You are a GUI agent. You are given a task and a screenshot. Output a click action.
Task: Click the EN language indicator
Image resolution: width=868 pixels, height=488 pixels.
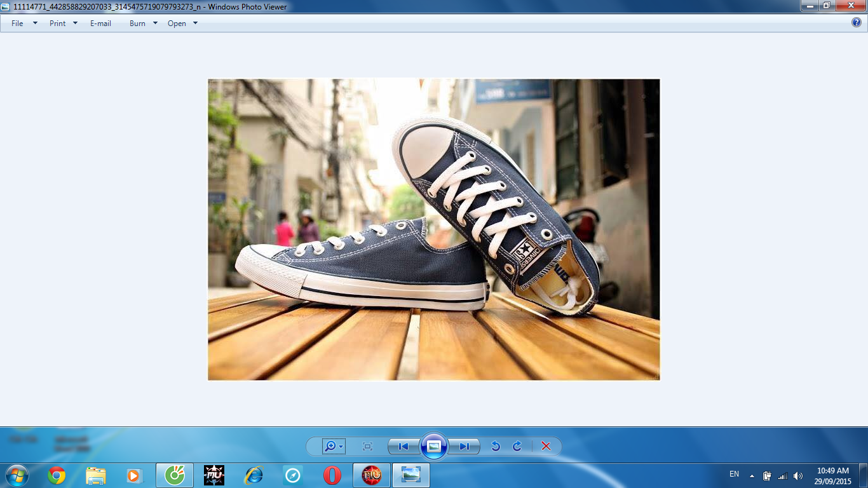click(734, 474)
